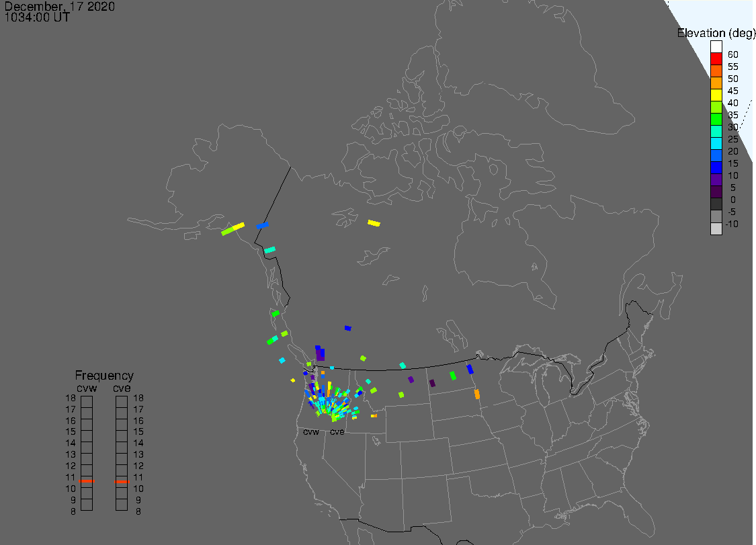Click the red swatch in Elevation legend
The width and height of the screenshot is (756, 545).
[x=716, y=59]
